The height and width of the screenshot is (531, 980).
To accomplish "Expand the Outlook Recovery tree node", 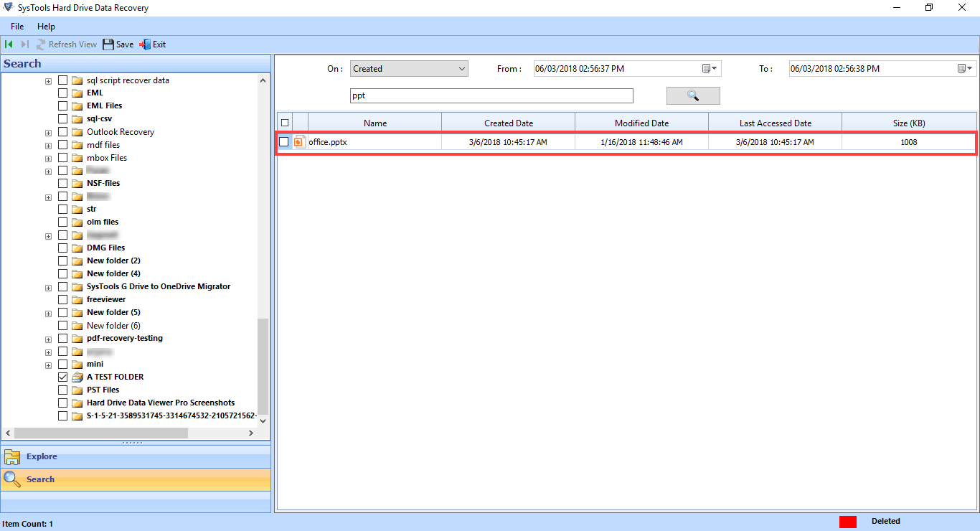I will (x=48, y=133).
